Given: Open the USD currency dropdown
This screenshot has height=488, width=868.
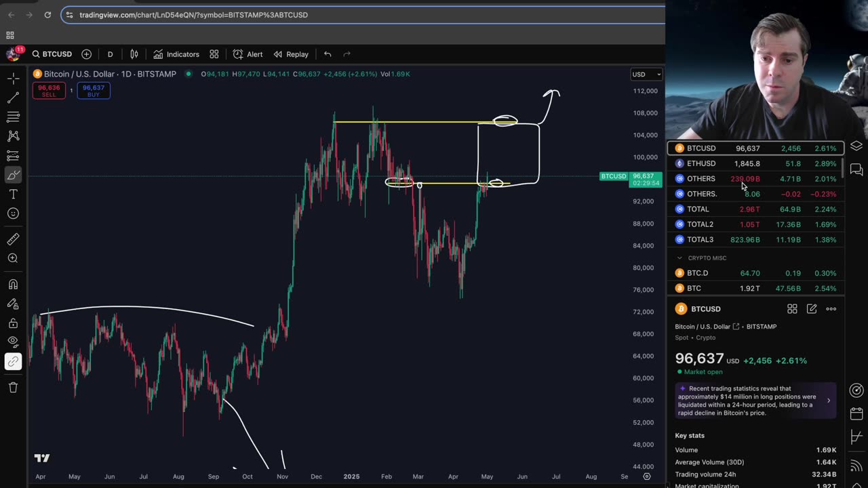Looking at the screenshot, I should [646, 74].
